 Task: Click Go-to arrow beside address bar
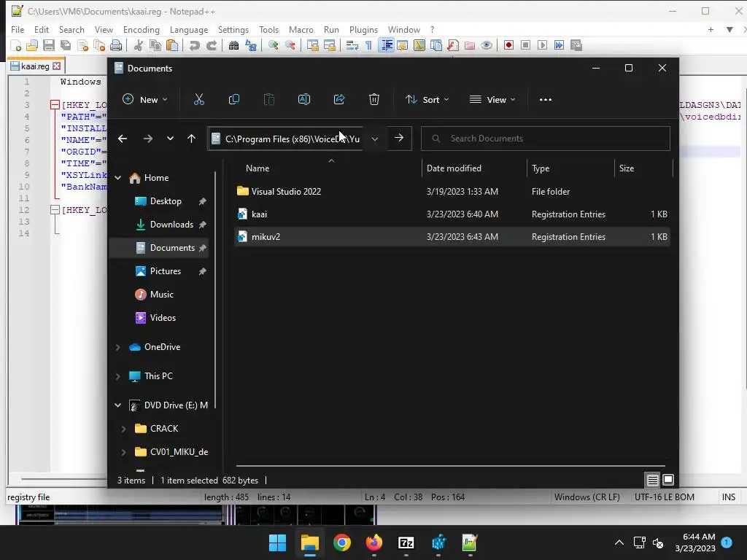click(399, 138)
